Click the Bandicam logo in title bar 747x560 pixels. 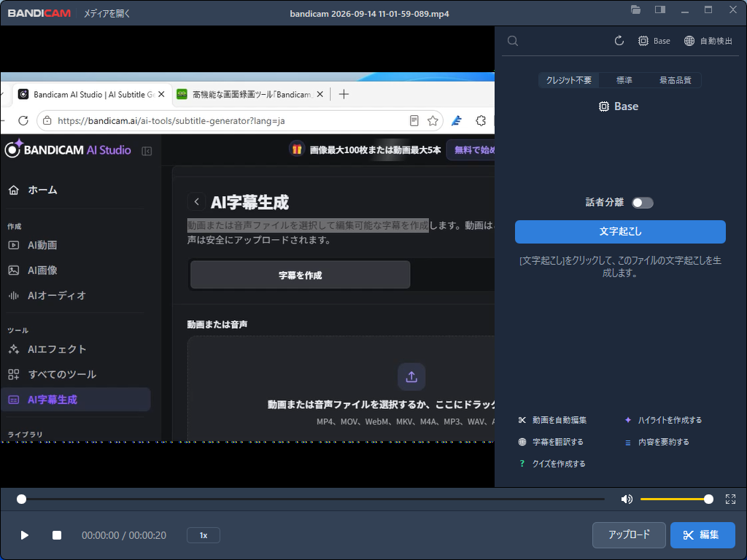[39, 13]
